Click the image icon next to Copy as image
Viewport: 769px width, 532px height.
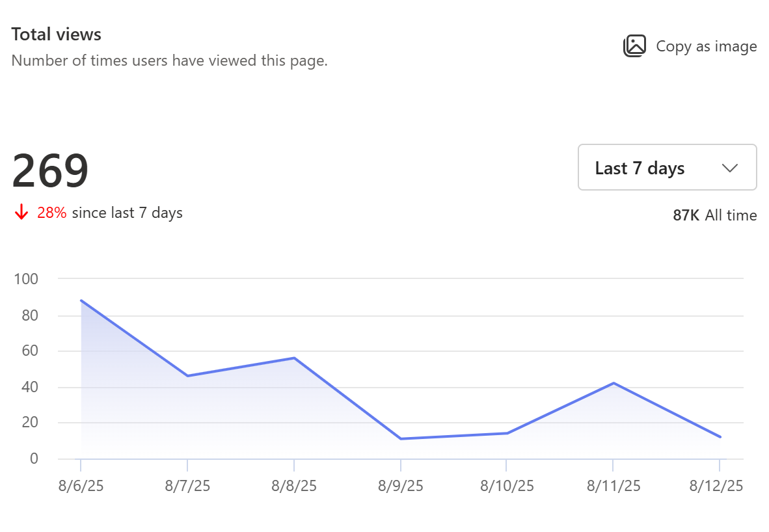click(x=634, y=46)
